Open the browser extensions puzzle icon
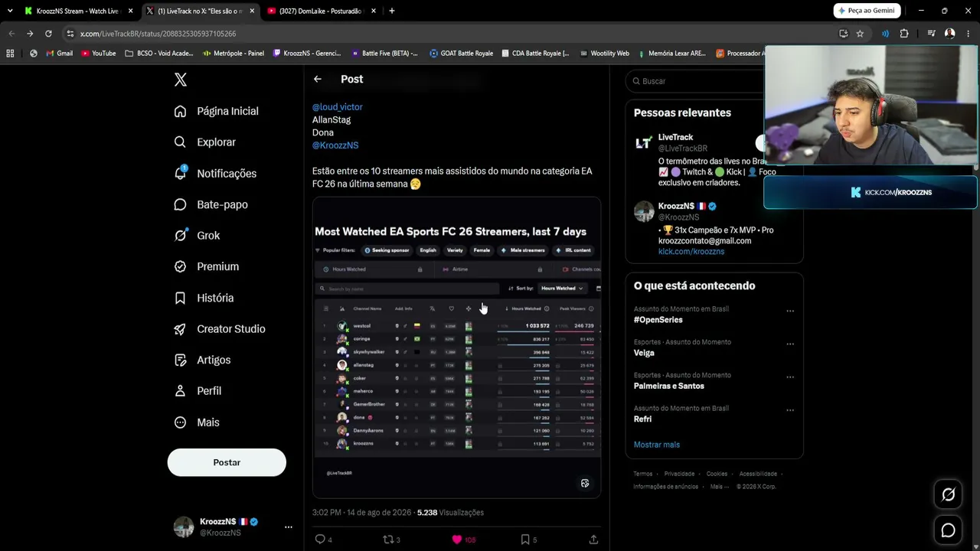 [x=904, y=34]
